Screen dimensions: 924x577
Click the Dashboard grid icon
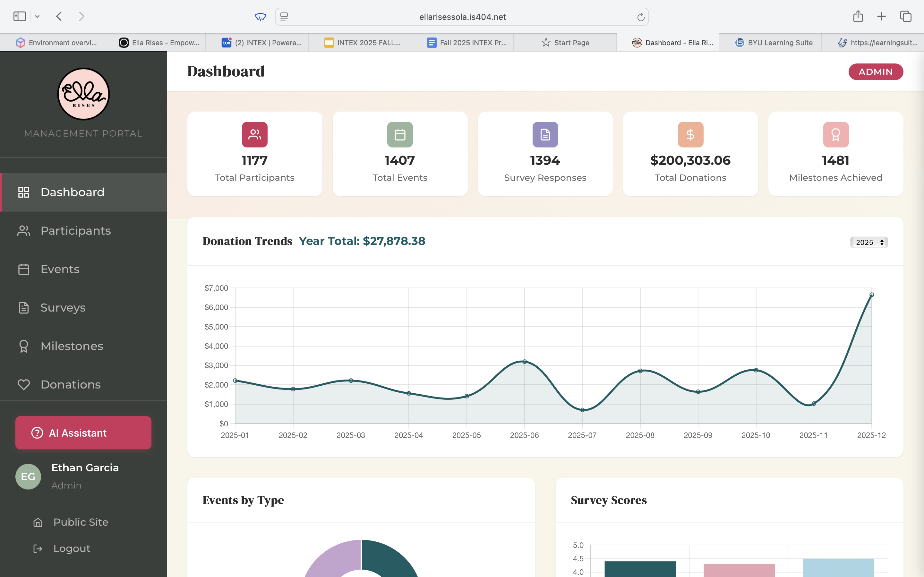tap(24, 192)
